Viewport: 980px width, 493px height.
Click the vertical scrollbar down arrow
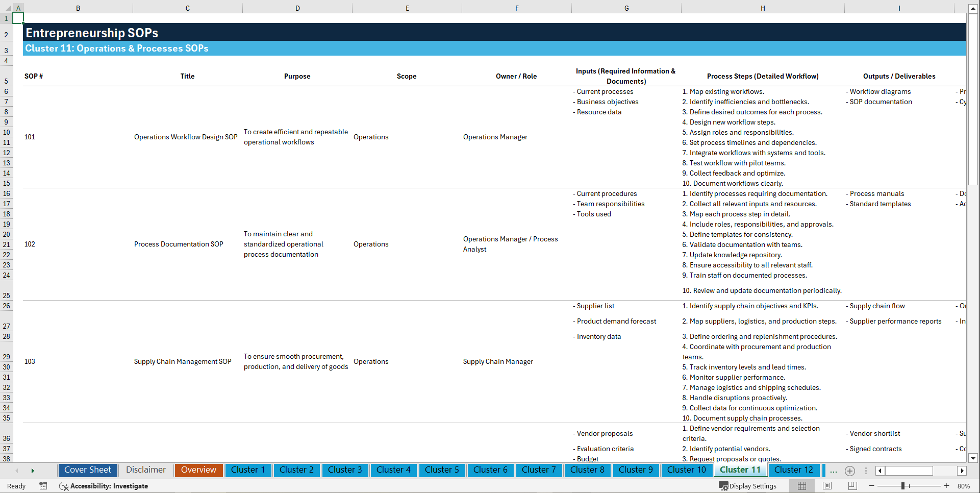(973, 458)
